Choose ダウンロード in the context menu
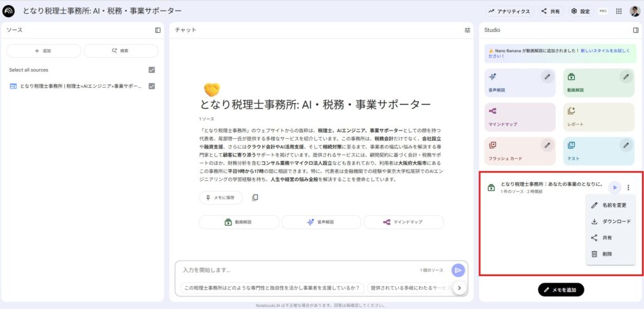Screen dimensions: 644x309 615,222
